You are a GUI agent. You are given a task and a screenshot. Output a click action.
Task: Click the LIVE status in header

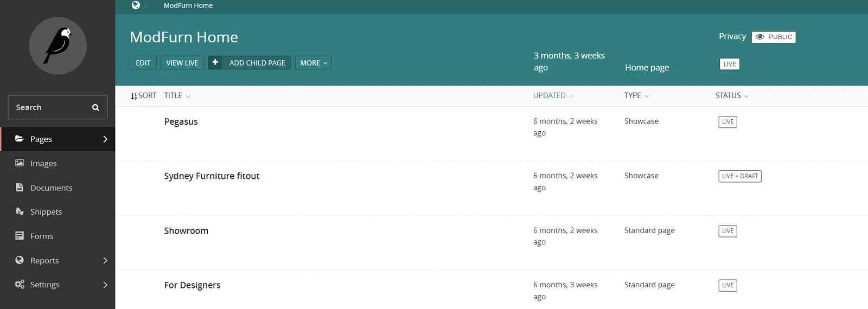coord(730,64)
